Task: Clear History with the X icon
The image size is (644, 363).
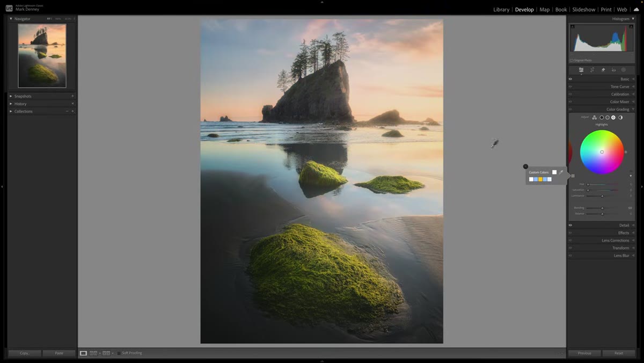Action: click(72, 104)
